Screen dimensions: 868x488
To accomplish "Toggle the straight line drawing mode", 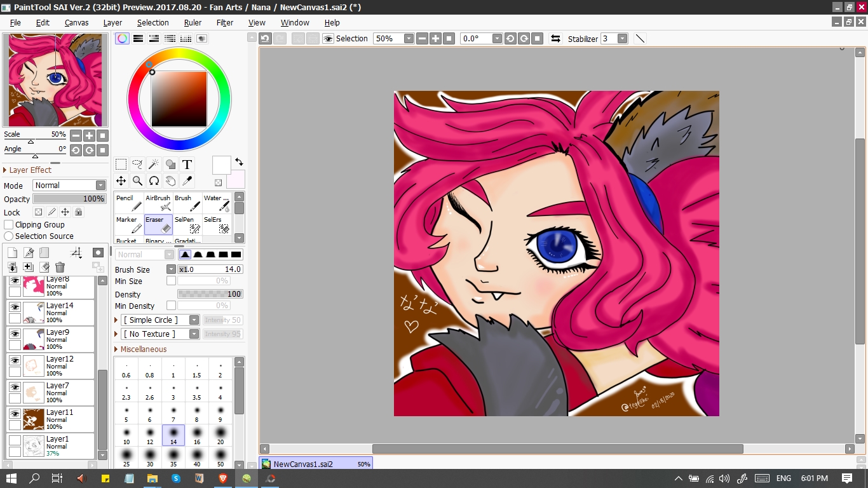I will click(x=640, y=38).
